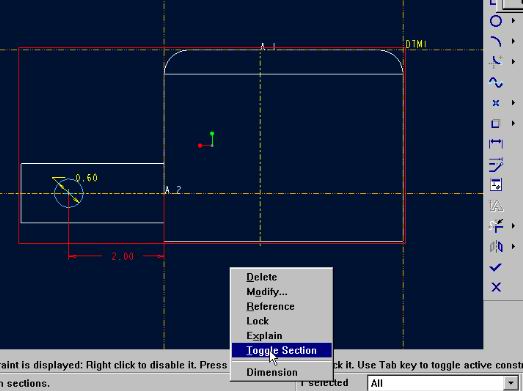Select the Mirror geometry tool
Screen dimensions: 523x391
pyautogui.click(x=496, y=247)
